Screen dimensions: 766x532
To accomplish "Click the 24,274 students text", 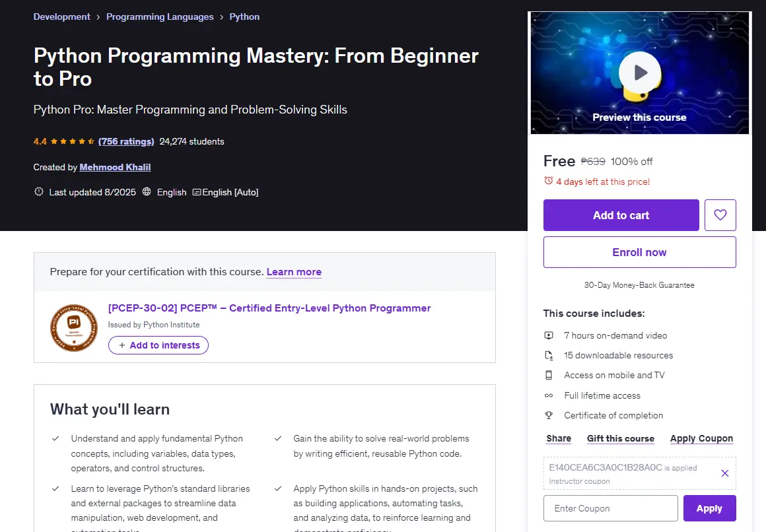I will coord(191,141).
